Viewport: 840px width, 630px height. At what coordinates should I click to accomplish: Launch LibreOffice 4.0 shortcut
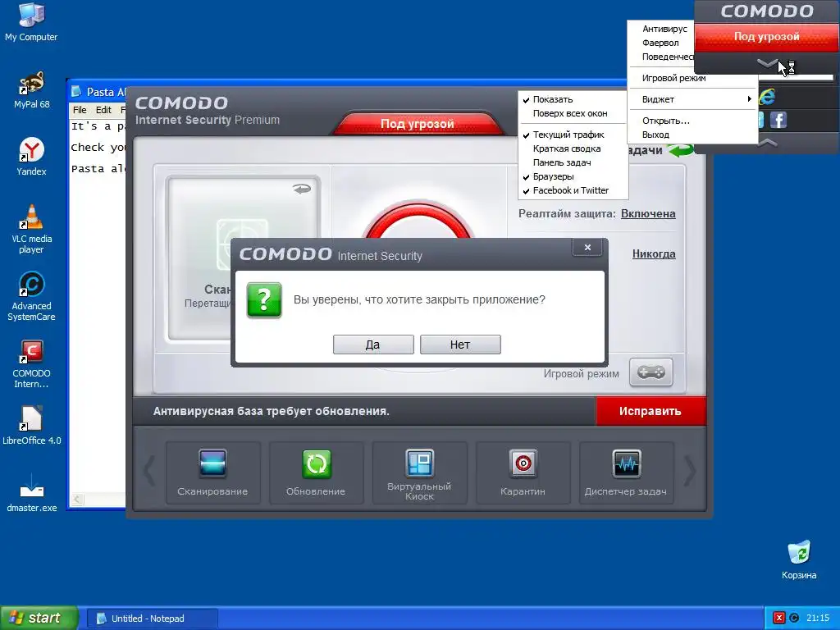[x=31, y=426]
